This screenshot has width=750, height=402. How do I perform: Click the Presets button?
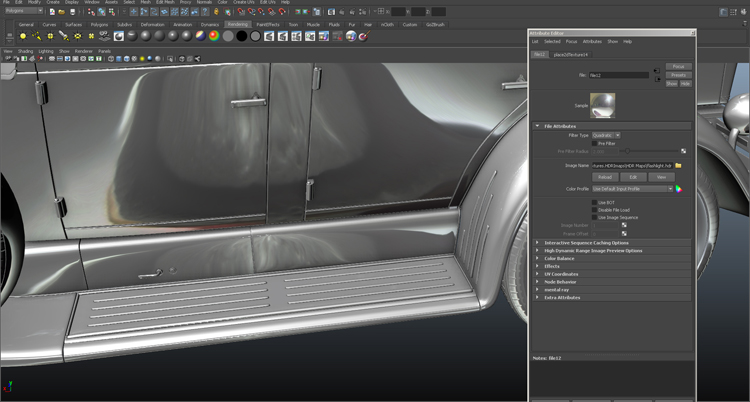[x=679, y=75]
